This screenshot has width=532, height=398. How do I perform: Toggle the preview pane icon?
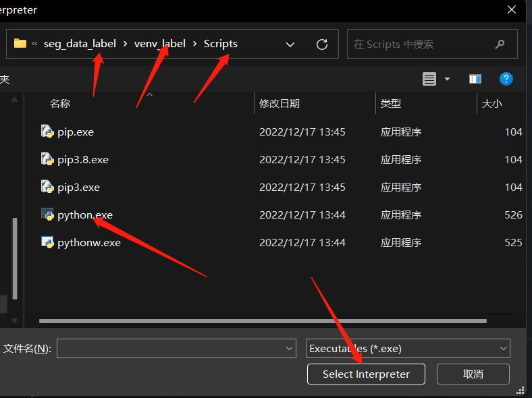pyautogui.click(x=475, y=79)
